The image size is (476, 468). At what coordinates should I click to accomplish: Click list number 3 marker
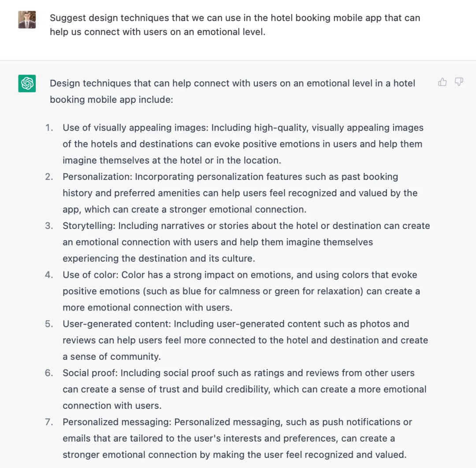49,226
